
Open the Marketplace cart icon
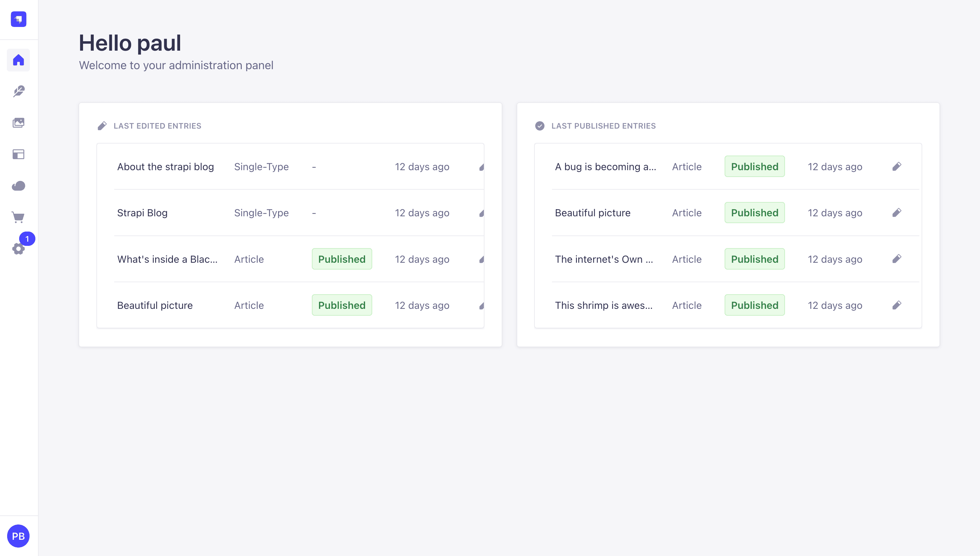18,217
